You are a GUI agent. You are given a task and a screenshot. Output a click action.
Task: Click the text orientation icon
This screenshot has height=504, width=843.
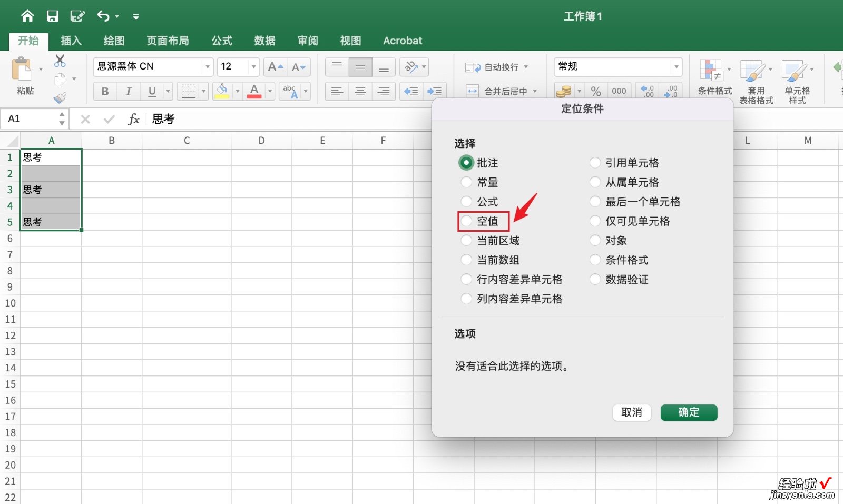[411, 67]
